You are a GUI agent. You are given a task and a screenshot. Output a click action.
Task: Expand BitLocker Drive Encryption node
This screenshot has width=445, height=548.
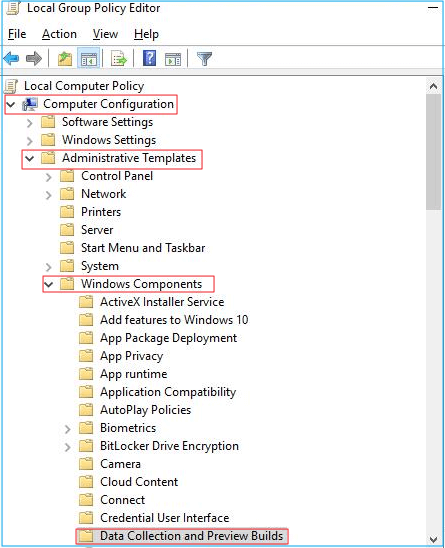[x=67, y=447]
